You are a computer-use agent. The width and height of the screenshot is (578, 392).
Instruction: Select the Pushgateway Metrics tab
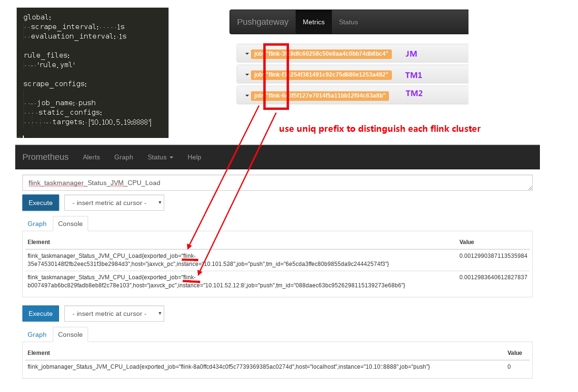click(x=314, y=22)
